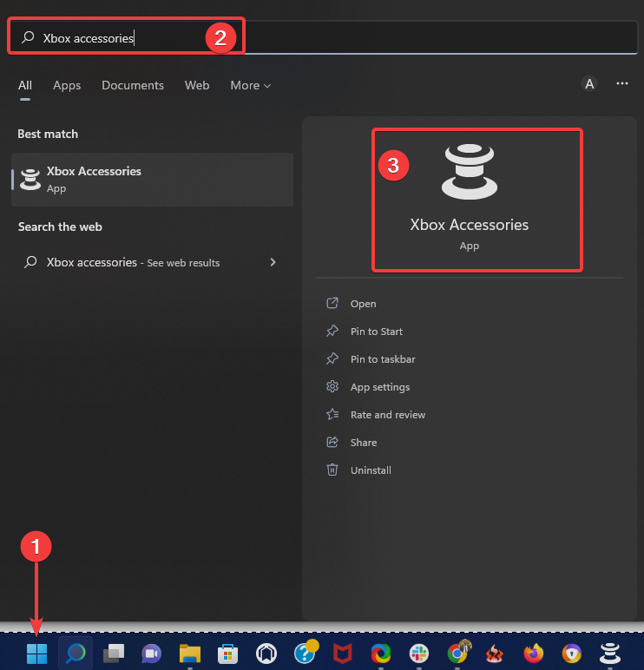The height and width of the screenshot is (670, 644).
Task: Switch to the Apps tab
Action: click(x=67, y=85)
